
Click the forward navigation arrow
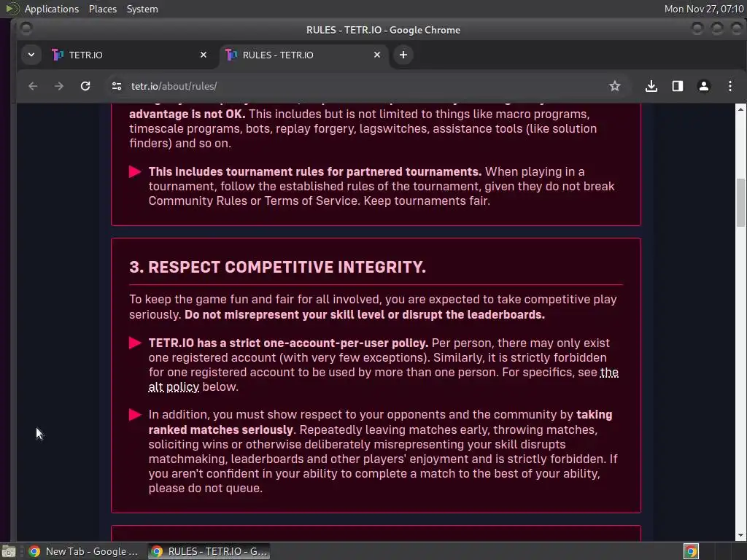click(x=58, y=86)
